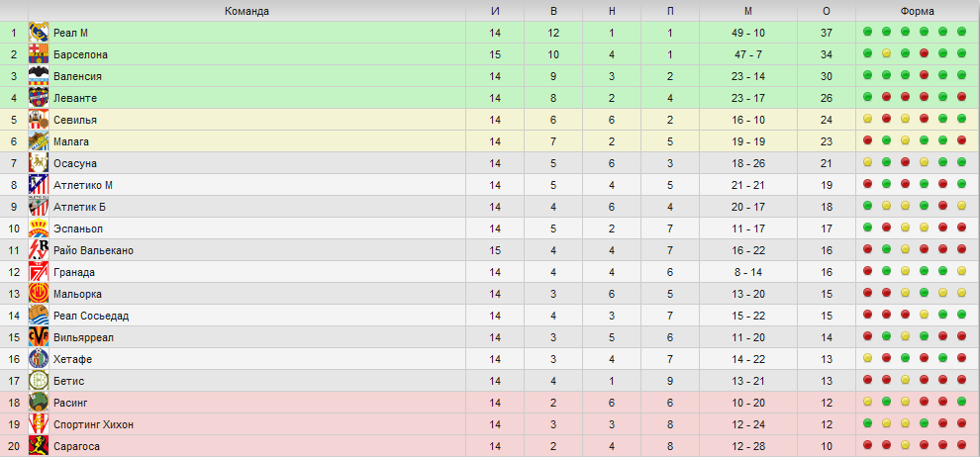Screen dimensions: 980x457
Task: Click Barcelona's yellow draw form dot
Action: (x=886, y=53)
